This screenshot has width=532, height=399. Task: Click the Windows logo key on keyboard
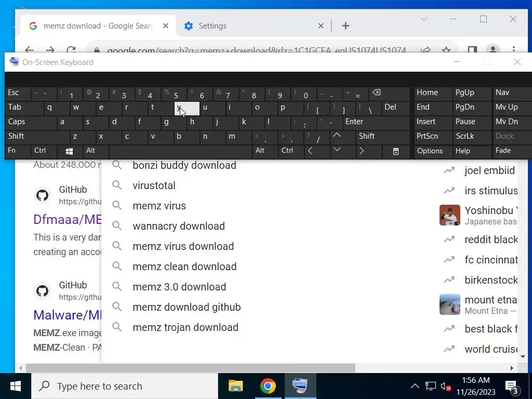point(69,151)
